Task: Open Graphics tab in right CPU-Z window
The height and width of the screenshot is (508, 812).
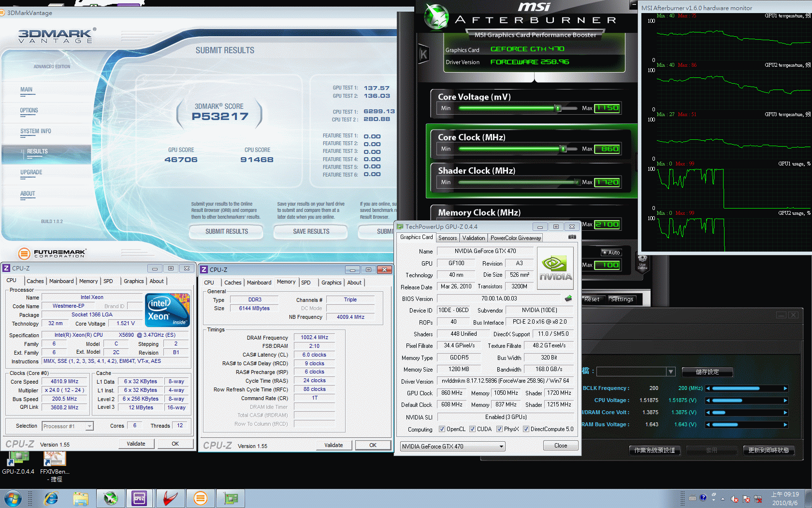Action: click(x=332, y=283)
